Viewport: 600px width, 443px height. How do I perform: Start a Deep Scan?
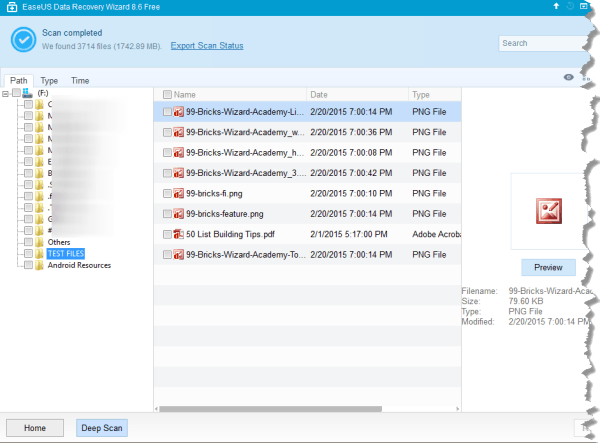point(102,428)
